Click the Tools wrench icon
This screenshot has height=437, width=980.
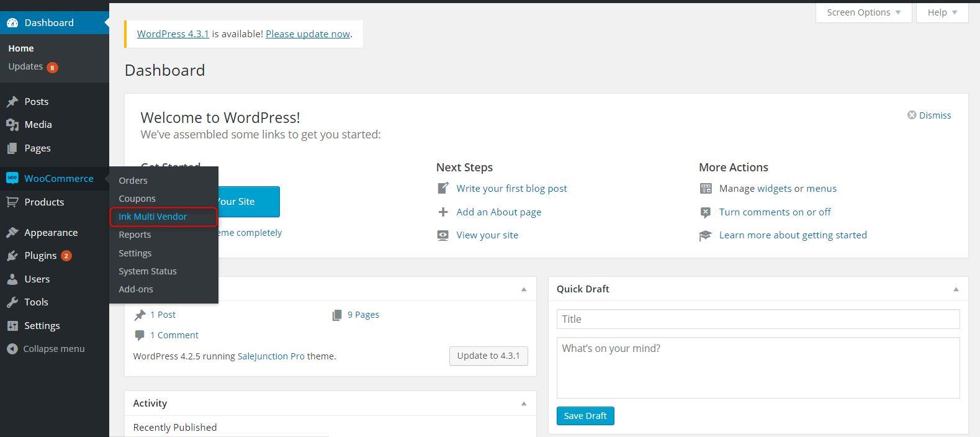tap(12, 302)
